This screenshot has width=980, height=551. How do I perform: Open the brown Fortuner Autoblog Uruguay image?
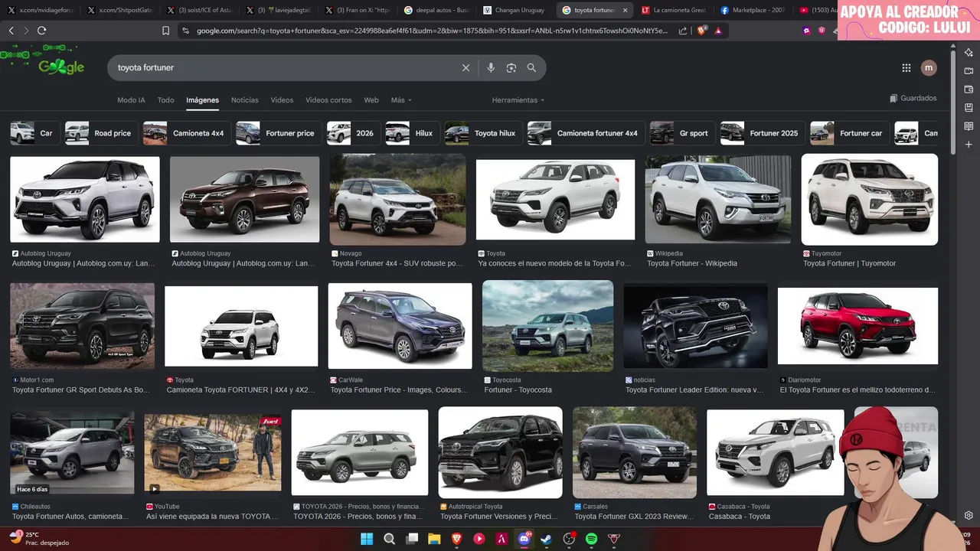click(x=244, y=200)
